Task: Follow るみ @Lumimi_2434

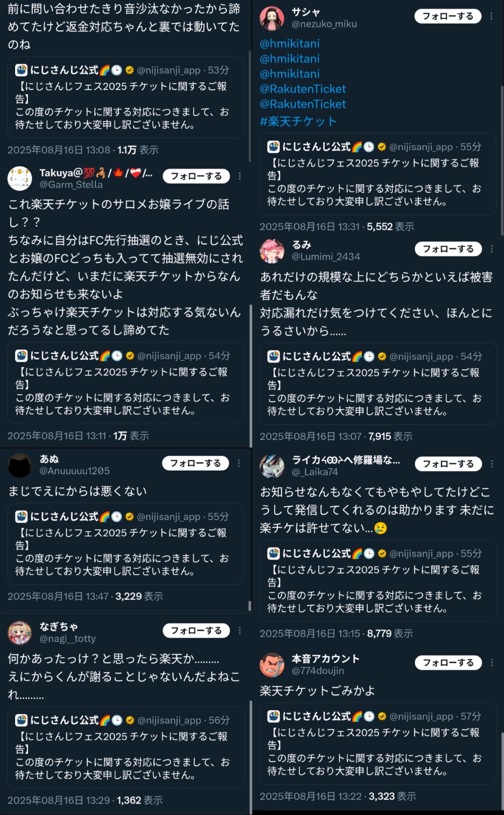Action: pos(448,249)
